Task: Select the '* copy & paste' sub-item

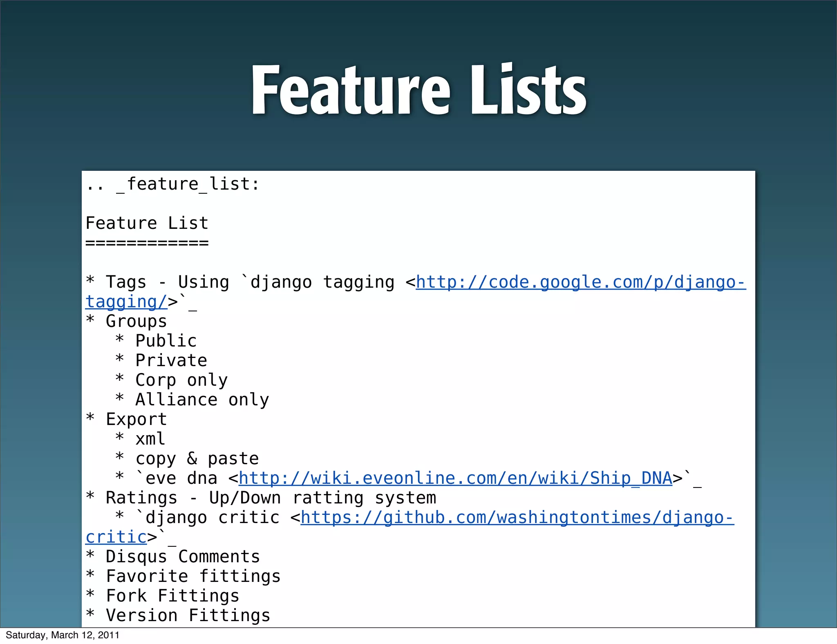Action: tap(187, 459)
